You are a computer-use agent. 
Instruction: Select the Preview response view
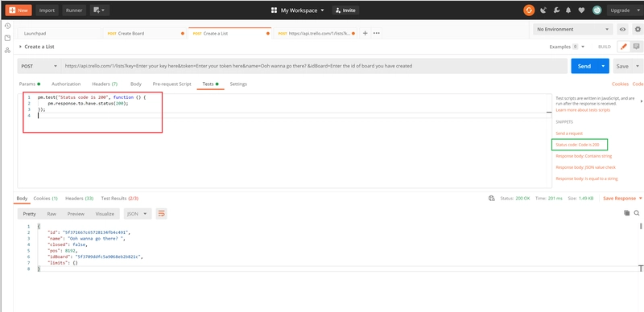pyautogui.click(x=76, y=213)
